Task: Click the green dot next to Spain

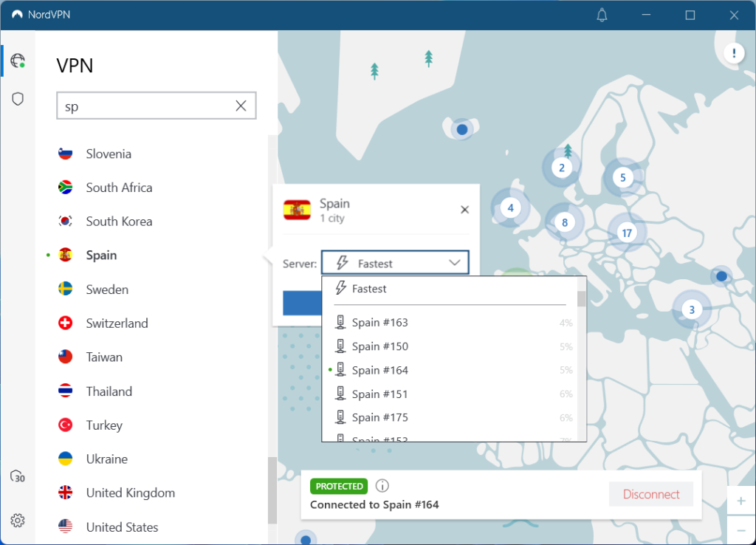Action: (47, 255)
